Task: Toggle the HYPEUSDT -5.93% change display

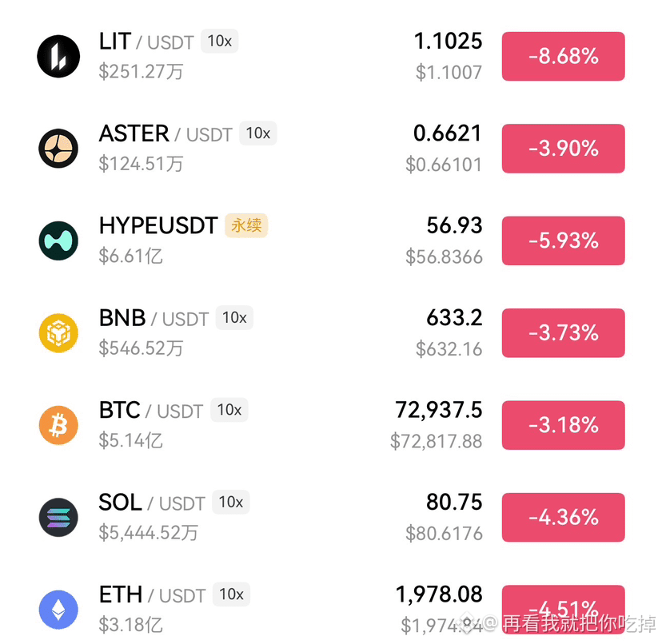Action: 563,241
